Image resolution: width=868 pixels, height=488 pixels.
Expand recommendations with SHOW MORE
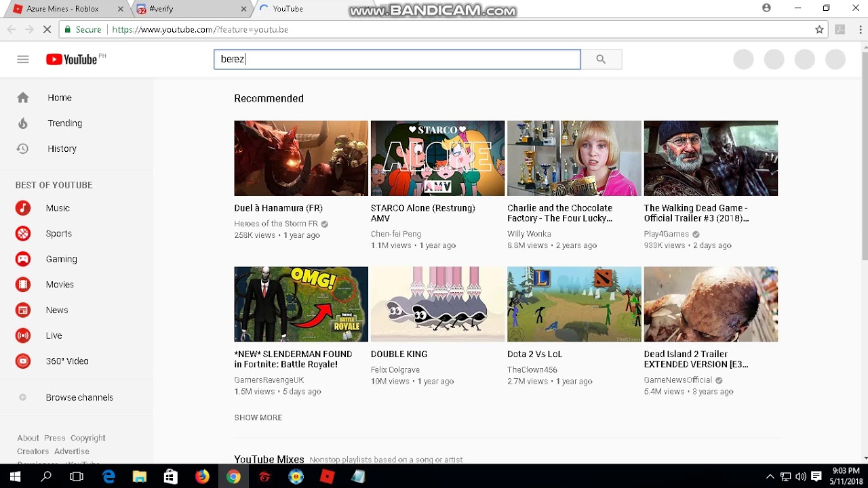258,418
